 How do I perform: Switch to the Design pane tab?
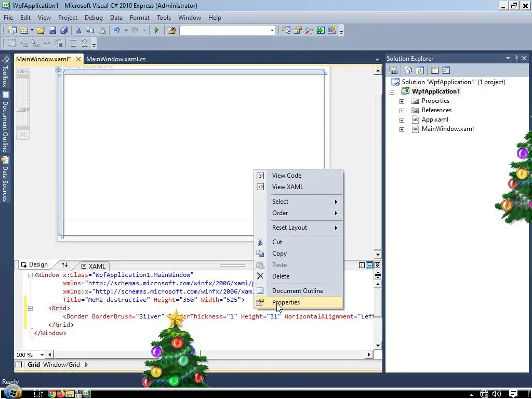[x=34, y=264]
